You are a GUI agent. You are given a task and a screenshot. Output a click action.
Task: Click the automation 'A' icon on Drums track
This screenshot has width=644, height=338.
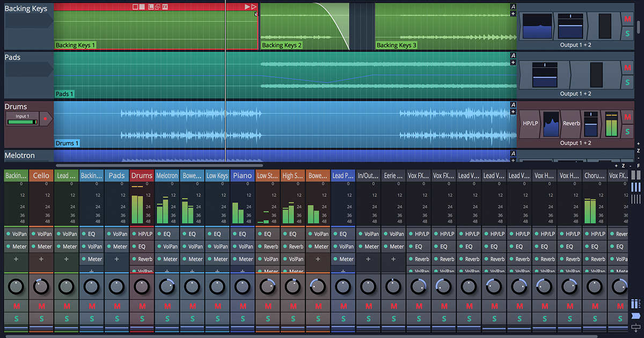tap(513, 105)
